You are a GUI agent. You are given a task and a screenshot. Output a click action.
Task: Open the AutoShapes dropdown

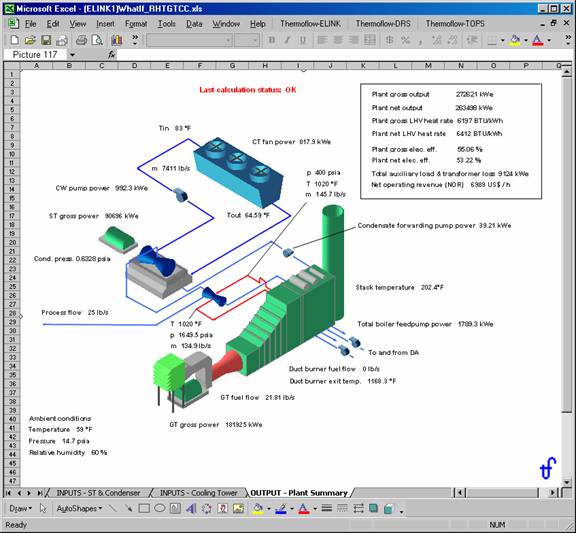click(x=79, y=508)
